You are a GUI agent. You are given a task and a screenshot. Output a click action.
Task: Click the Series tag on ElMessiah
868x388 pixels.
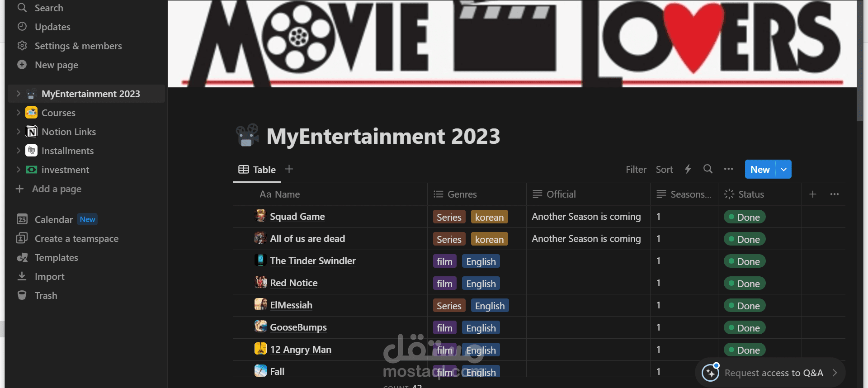click(449, 306)
